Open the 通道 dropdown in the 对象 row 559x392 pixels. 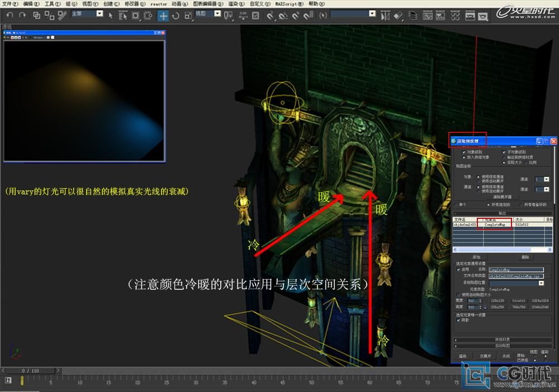tap(546, 179)
